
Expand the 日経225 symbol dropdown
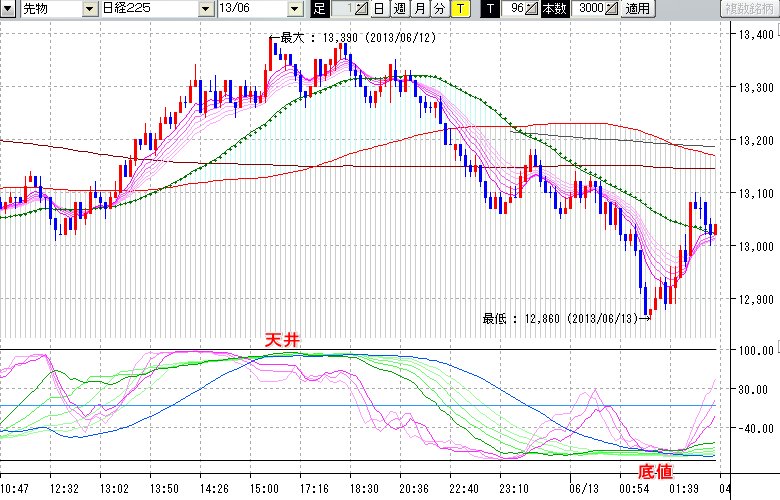(204, 9)
